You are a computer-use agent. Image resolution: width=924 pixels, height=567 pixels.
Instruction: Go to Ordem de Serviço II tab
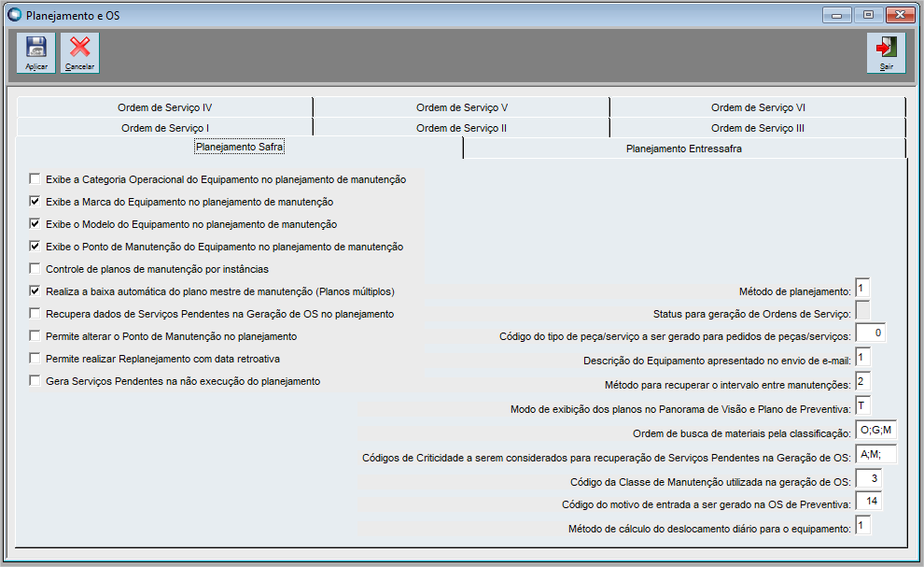tap(461, 128)
